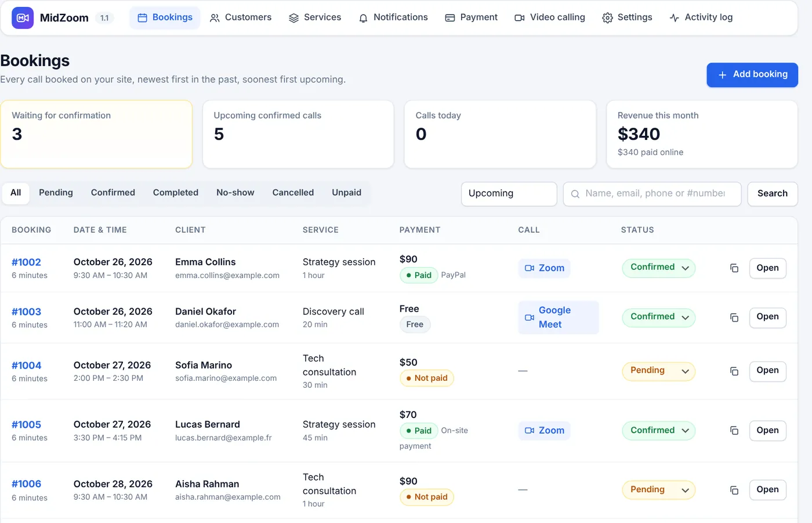The image size is (812, 523).
Task: Click the Add booking button
Action: (752, 75)
